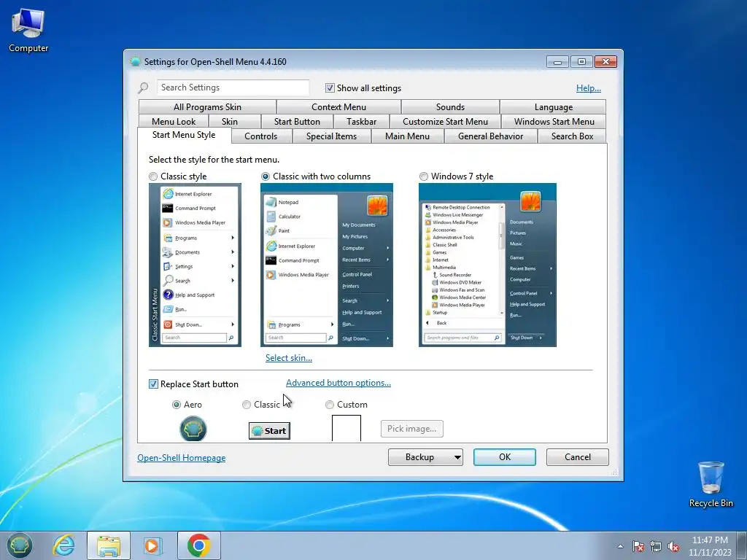Go to Customize Start Menu tab

coord(445,122)
